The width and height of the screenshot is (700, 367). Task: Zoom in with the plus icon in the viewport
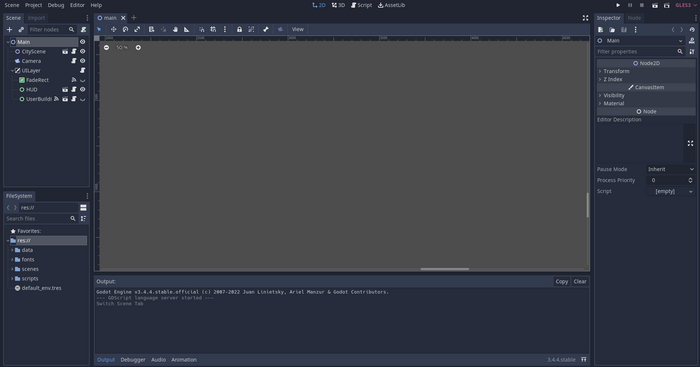(x=138, y=47)
